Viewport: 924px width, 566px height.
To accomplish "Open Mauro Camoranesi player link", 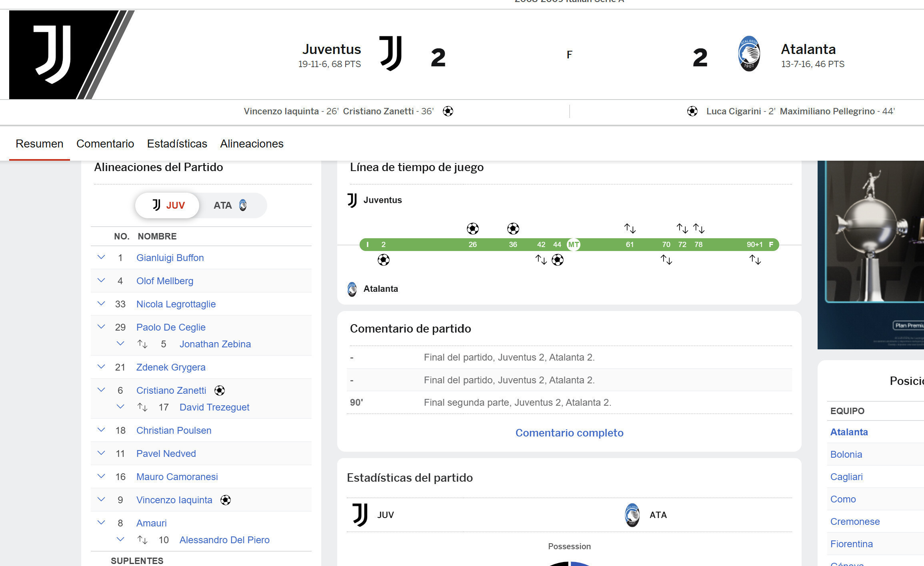I will pos(177,477).
